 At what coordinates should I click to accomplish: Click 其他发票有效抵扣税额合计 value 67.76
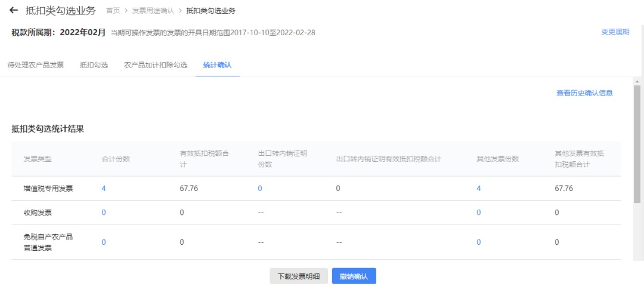[564, 188]
